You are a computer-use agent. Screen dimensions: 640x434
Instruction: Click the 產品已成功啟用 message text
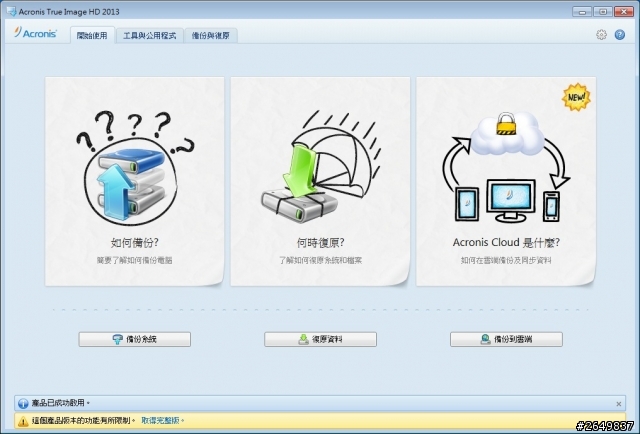(x=58, y=403)
